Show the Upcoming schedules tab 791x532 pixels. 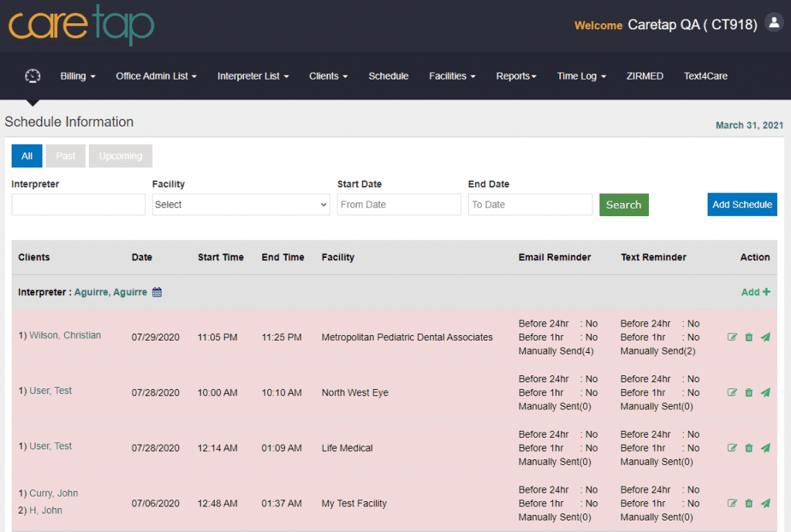pyautogui.click(x=121, y=156)
